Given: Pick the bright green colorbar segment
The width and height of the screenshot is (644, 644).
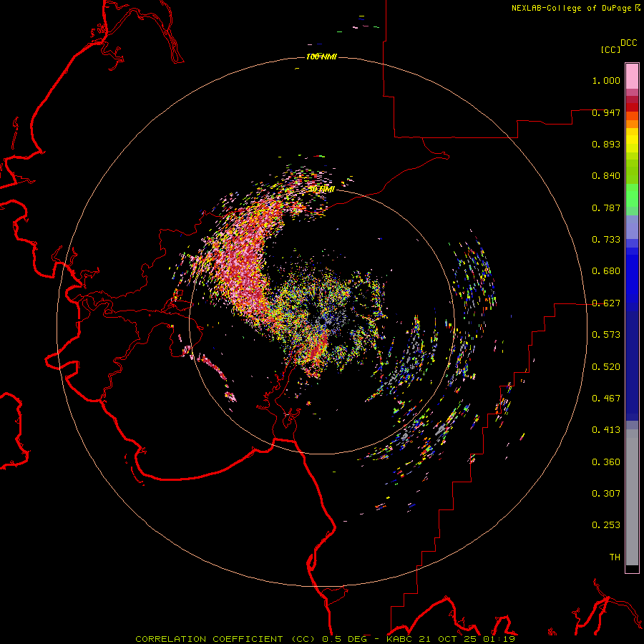Looking at the screenshot, I should [x=632, y=195].
